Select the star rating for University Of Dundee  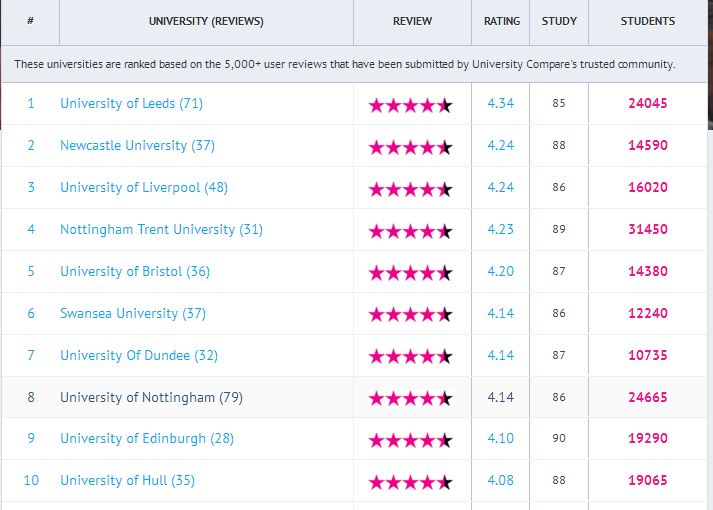(411, 357)
